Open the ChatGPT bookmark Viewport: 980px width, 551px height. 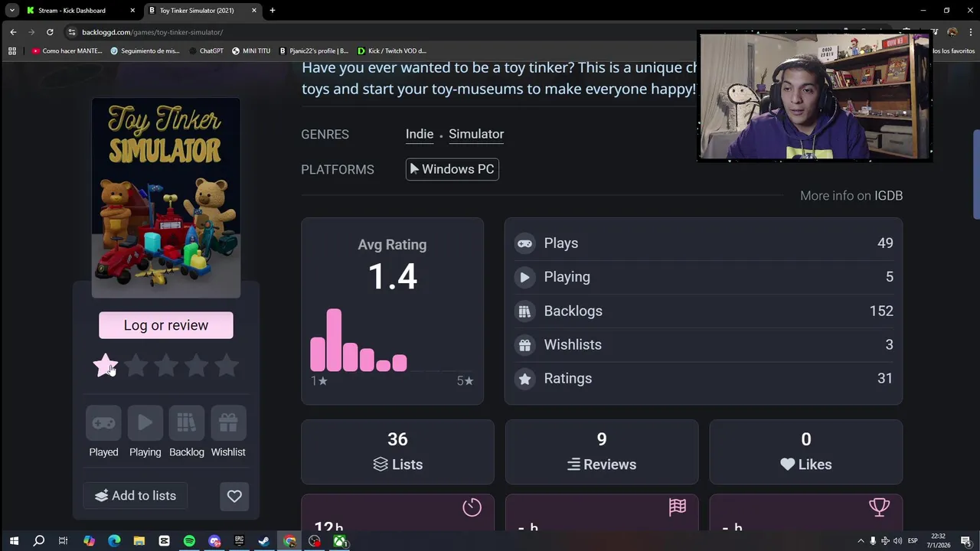(x=207, y=51)
